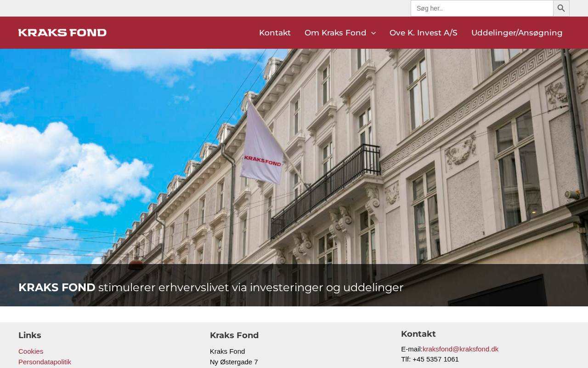Go to Ove K. Invest A/S page
This screenshot has width=588, height=368.
pos(424,33)
